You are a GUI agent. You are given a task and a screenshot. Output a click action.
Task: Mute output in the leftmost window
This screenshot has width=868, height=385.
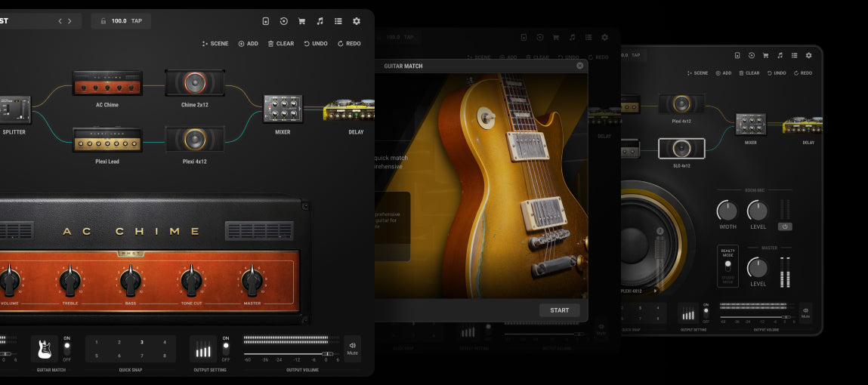coord(352,348)
